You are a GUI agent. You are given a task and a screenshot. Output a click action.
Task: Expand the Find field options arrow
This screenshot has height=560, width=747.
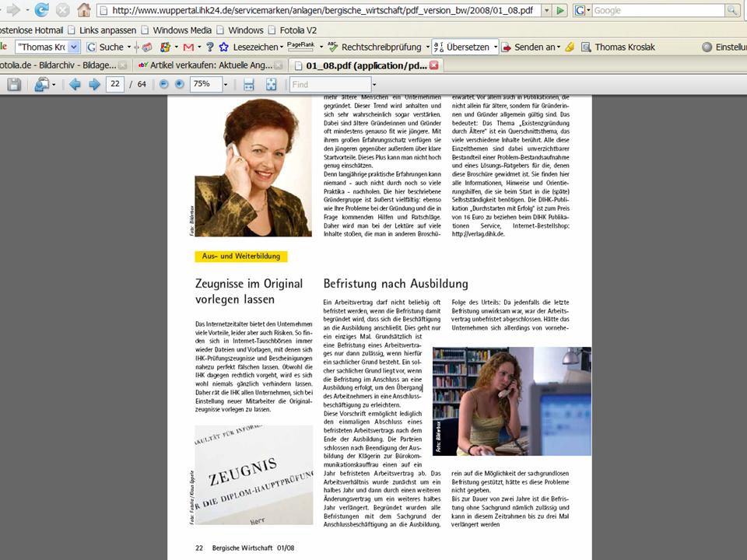(x=373, y=84)
